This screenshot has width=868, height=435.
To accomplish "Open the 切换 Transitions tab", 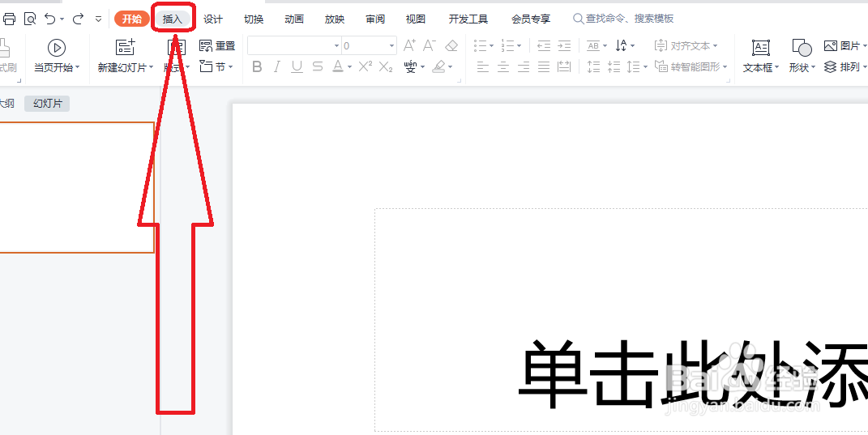I will 254,19.
